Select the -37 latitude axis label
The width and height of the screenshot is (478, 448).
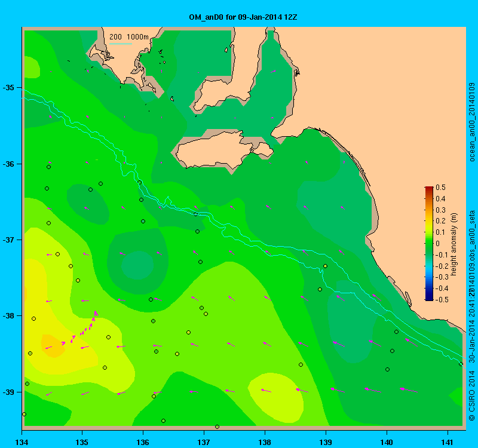(8, 240)
